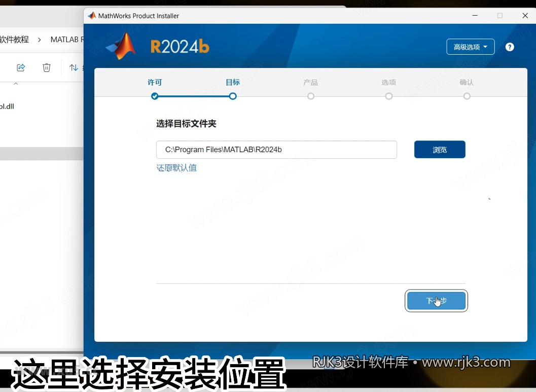Click the .dll file in File Explorer
The width and height of the screenshot is (536, 392).
pos(7,106)
